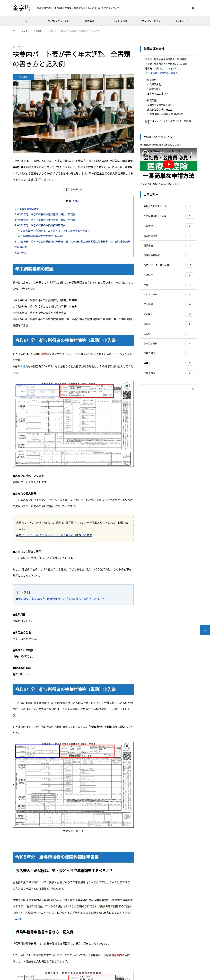
Task: Open the 金字塔 site logo
Action: tap(21, 8)
